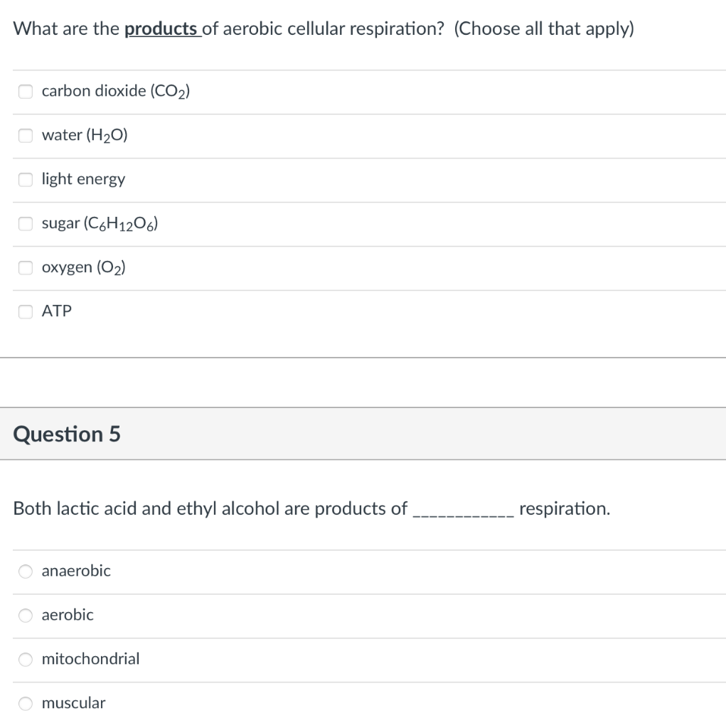The width and height of the screenshot is (726, 728).
Task: Pick the mitochondrial radio button
Action: [26, 659]
